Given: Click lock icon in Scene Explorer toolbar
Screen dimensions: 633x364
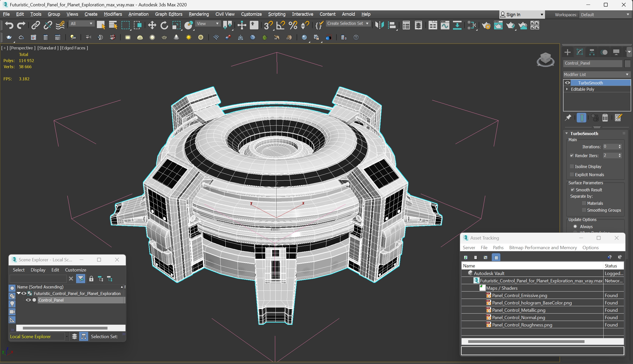Looking at the screenshot, I should pos(91,279).
